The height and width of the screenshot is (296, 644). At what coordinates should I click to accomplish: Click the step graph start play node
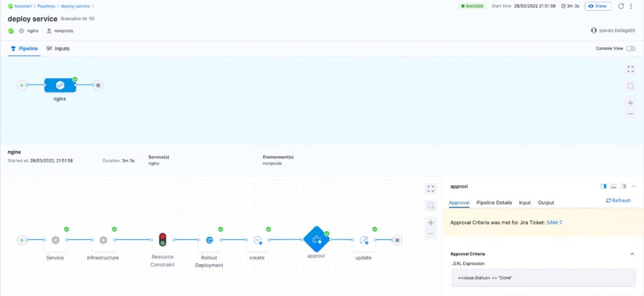pos(22,240)
